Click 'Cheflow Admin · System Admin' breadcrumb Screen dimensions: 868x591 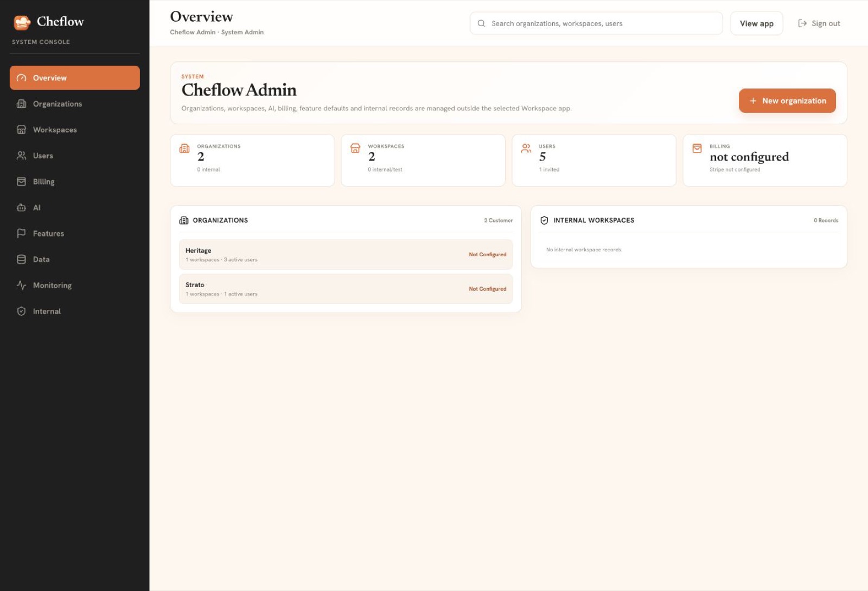point(216,33)
